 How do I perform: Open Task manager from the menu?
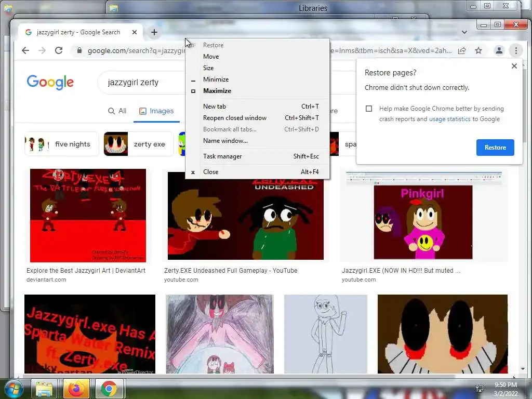click(258, 156)
